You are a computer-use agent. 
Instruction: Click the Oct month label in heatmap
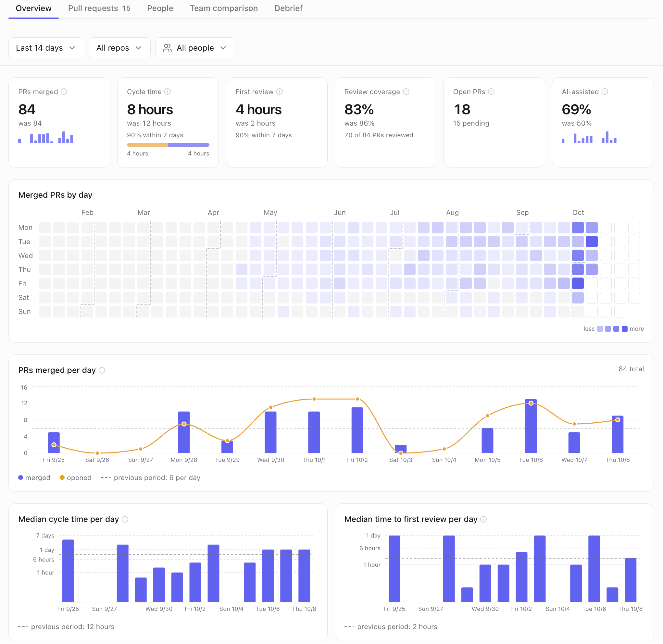click(578, 212)
